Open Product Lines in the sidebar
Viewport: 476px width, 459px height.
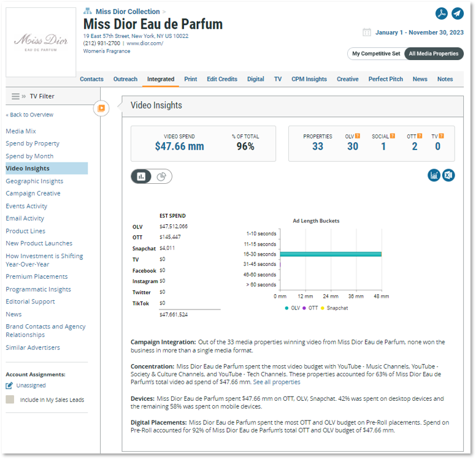(x=26, y=231)
